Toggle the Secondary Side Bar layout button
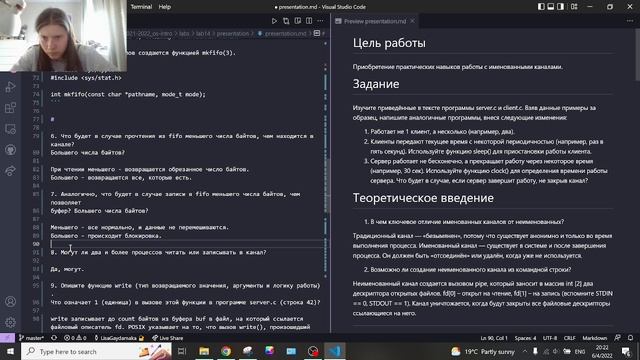Screen dimensions: 640x360 560,7
